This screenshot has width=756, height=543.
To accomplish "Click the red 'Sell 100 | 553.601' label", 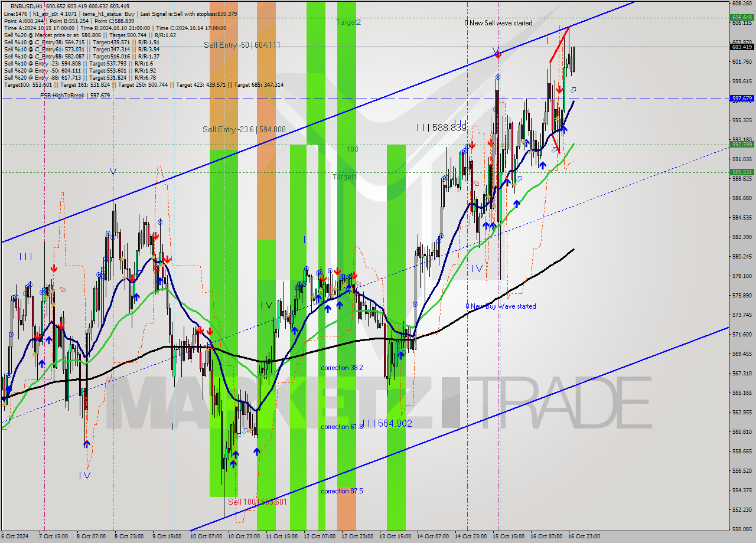I will coord(258,502).
